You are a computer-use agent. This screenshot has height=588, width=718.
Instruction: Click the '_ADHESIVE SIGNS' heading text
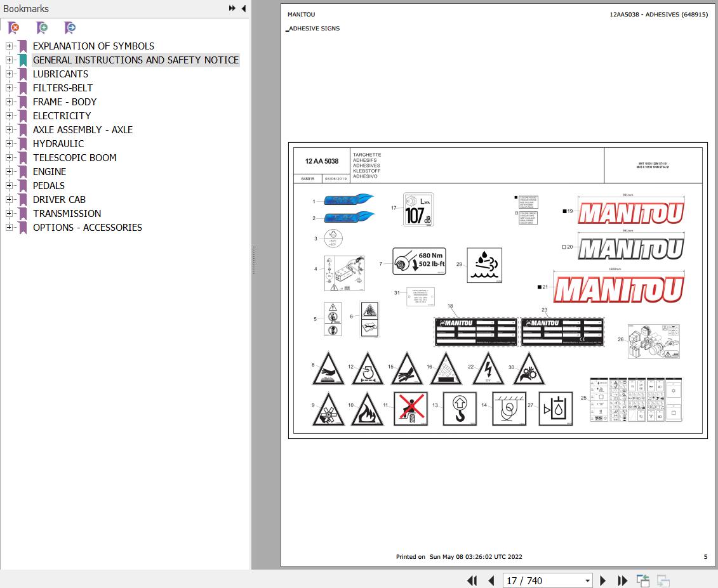(x=313, y=29)
